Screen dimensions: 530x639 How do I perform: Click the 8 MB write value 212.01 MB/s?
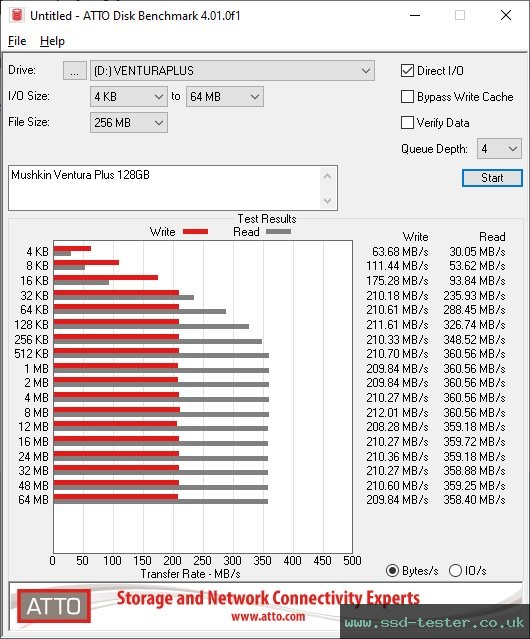[x=397, y=412]
